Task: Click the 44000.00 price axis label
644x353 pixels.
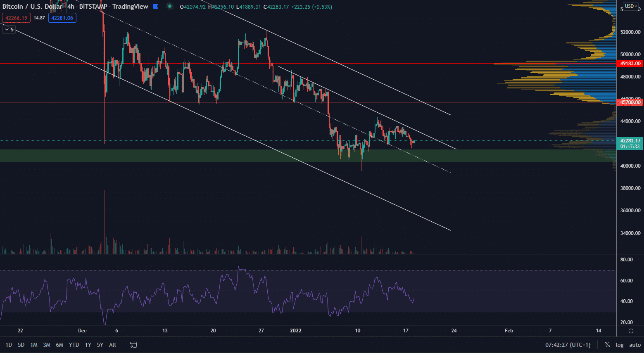Action: point(630,121)
